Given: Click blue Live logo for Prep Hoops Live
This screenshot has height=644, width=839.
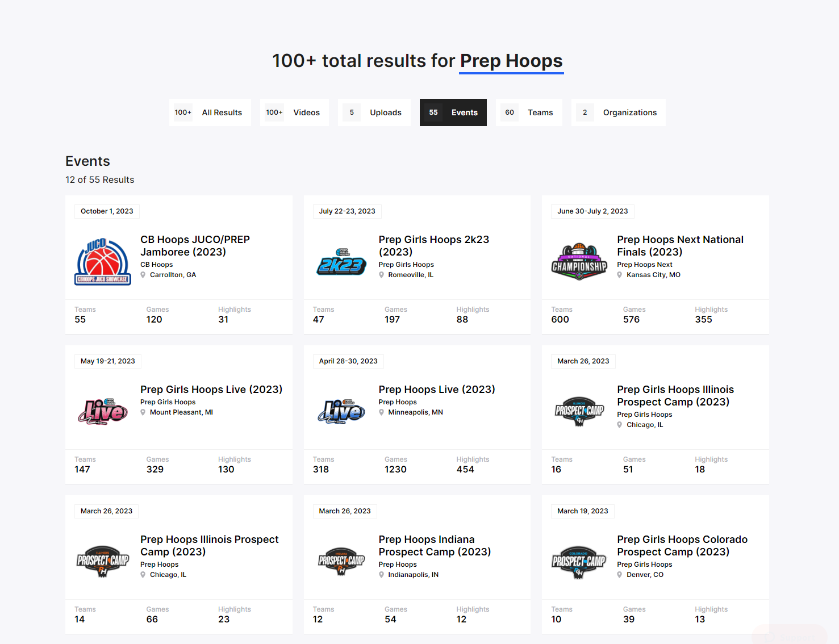Looking at the screenshot, I should 341,412.
